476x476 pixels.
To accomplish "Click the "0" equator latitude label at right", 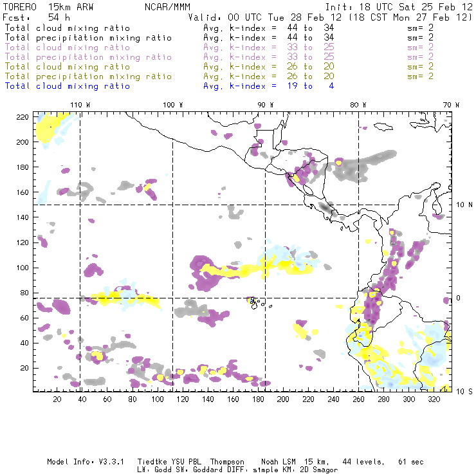I will pos(459,298).
